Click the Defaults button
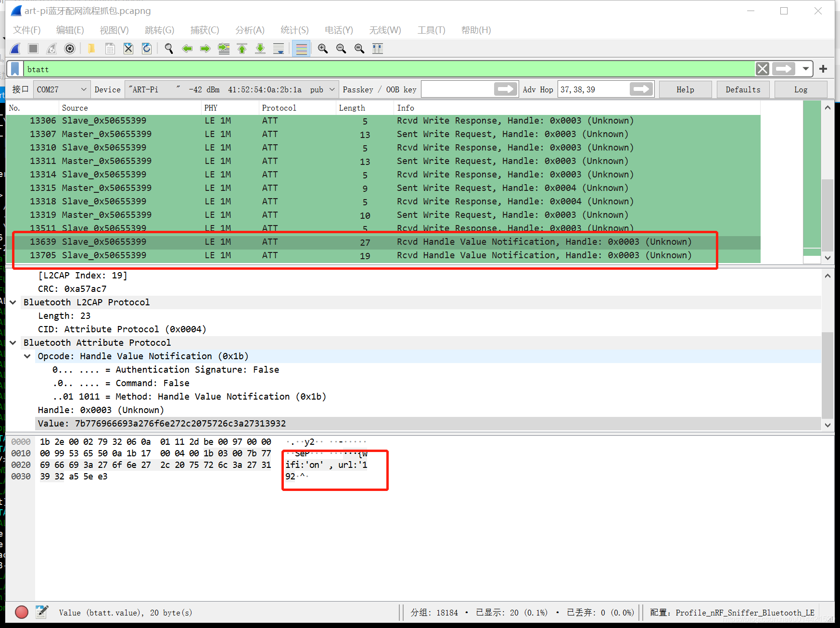Viewport: 840px width, 628px height. tap(743, 89)
